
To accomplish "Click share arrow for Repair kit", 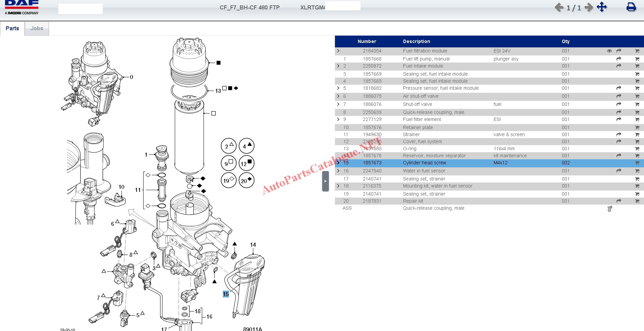I will [x=619, y=201].
